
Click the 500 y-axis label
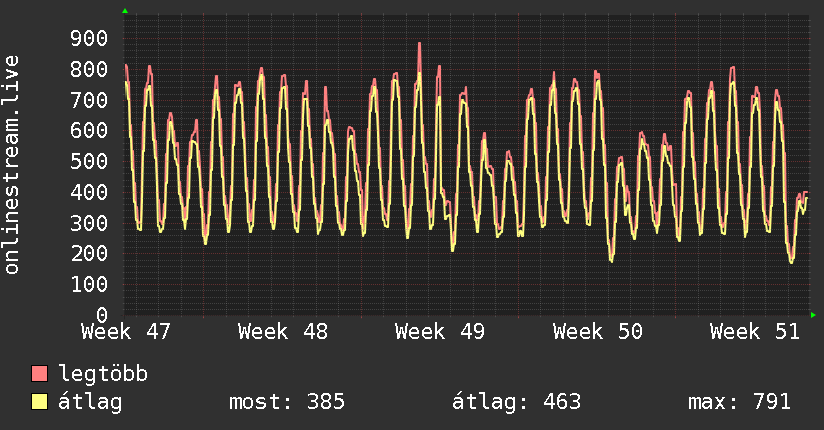click(89, 161)
